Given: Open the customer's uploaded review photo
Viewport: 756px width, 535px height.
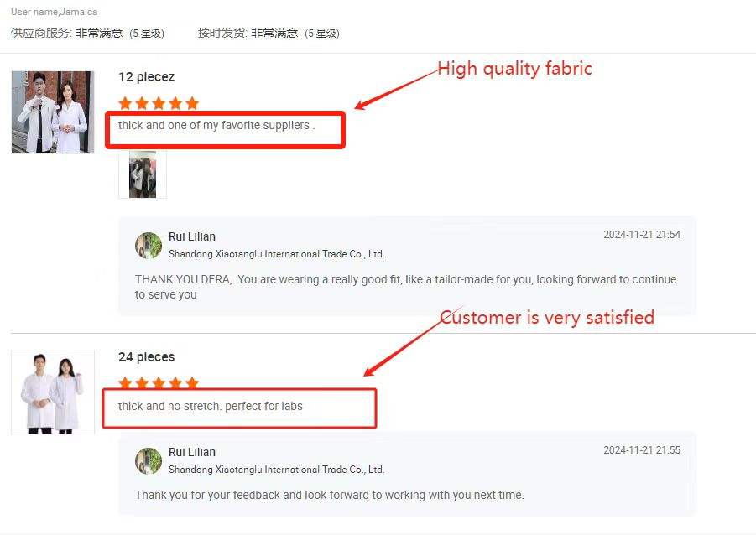Looking at the screenshot, I should point(143,174).
